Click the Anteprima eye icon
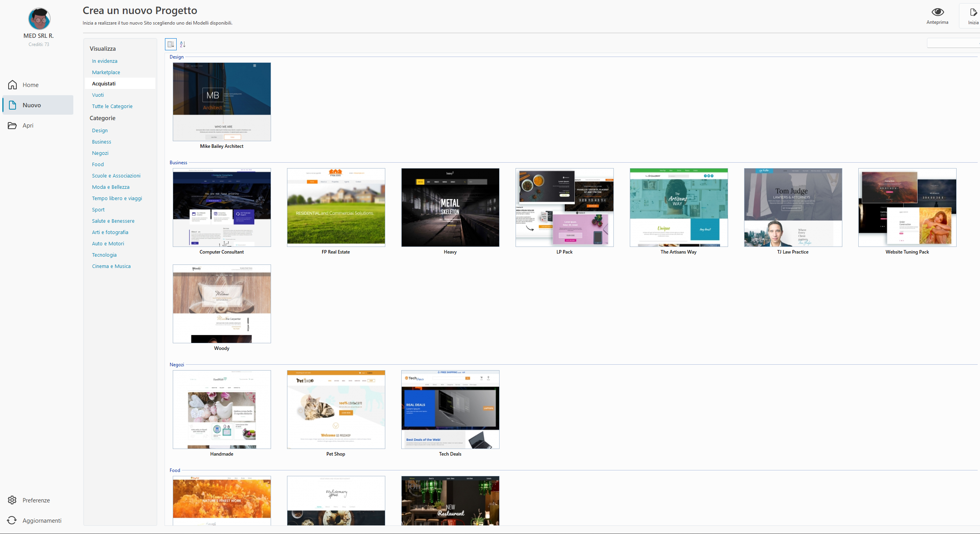The image size is (980, 534). tap(937, 12)
